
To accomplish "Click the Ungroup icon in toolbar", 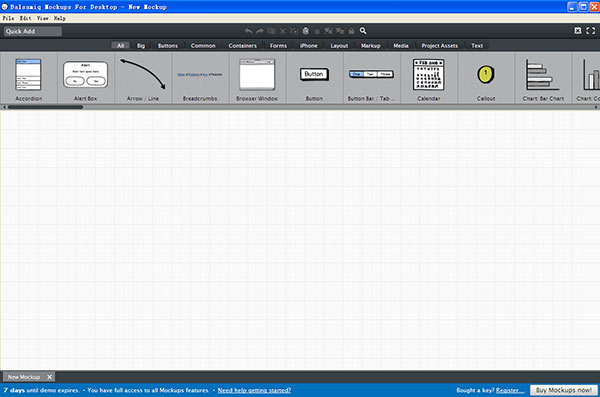I will tap(340, 31).
